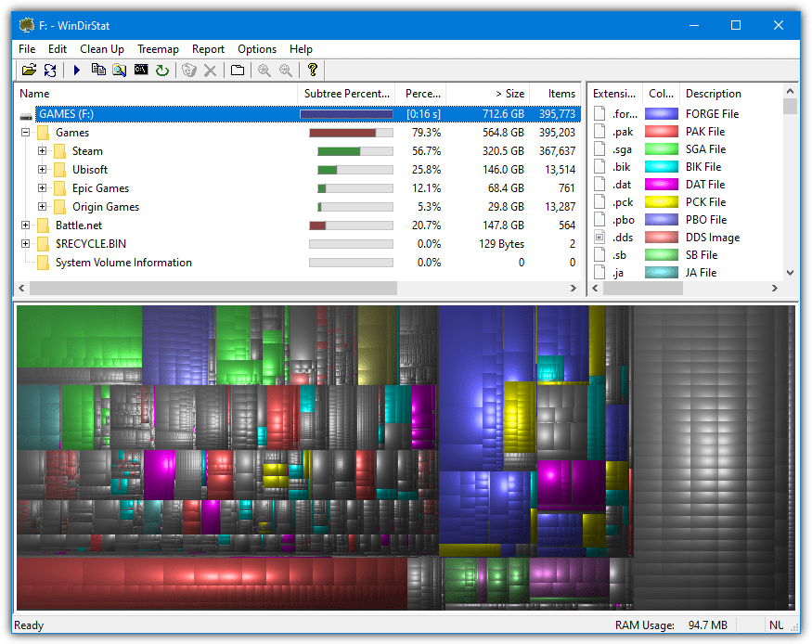Click the folder icon next to Epic Games
The width and height of the screenshot is (812, 644).
click(59, 188)
